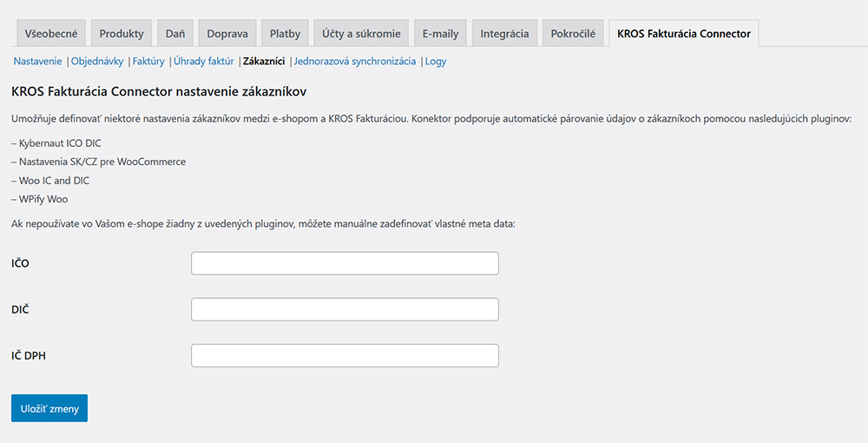Open Úhrady faktúr link
Screen dimensions: 868x443
point(204,62)
